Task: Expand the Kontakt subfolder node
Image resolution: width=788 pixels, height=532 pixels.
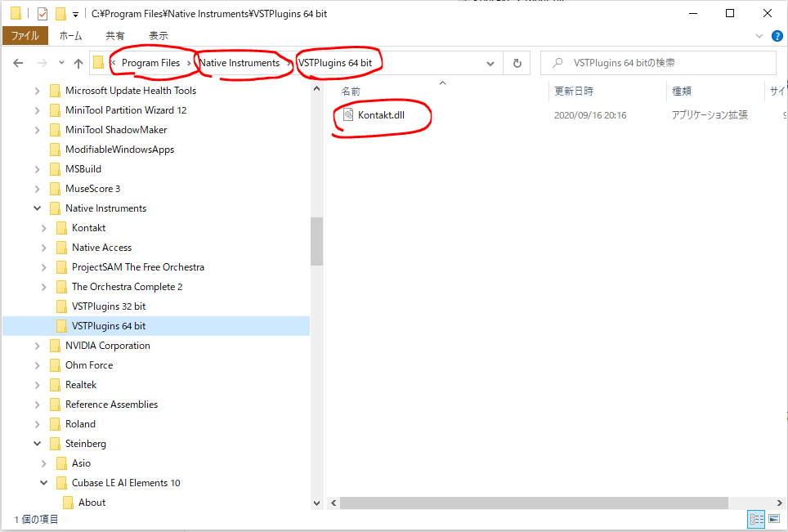Action: [x=43, y=228]
